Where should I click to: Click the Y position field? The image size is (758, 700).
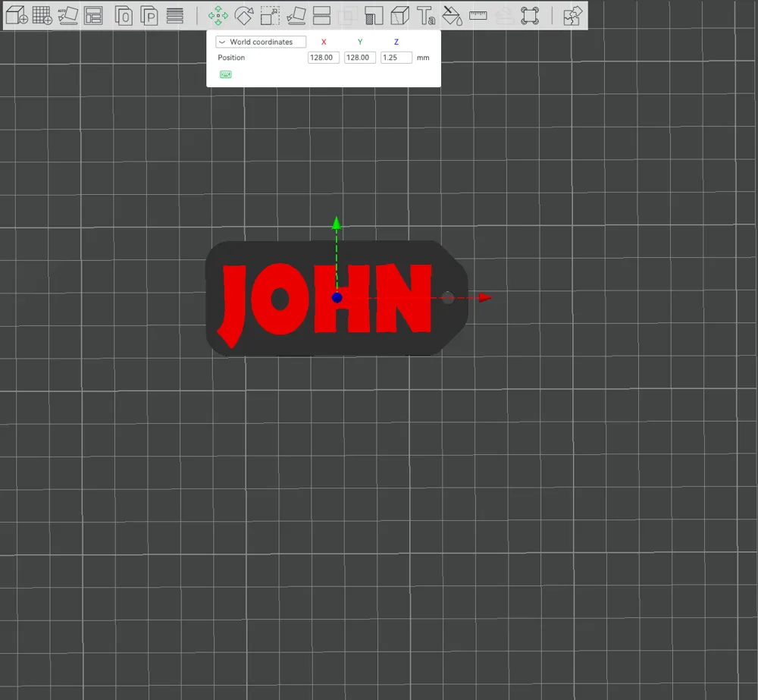[x=359, y=58]
